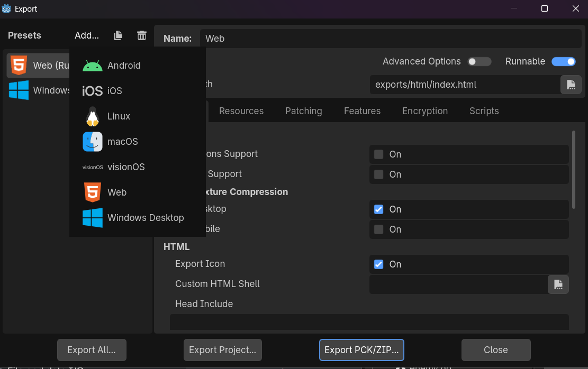
Task: Enable the Thread Support checkbox
Action: 379,174
